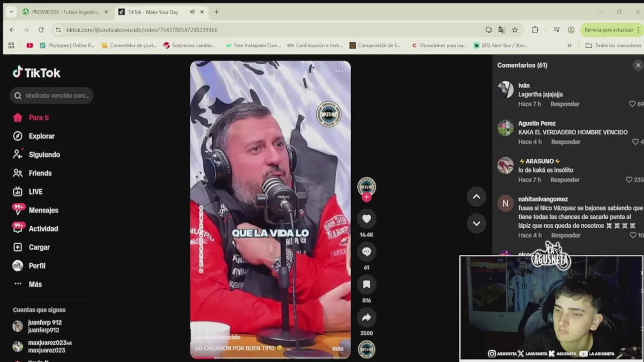Save video with bookmark icon
Screen dimensions: 644x362
[366, 285]
